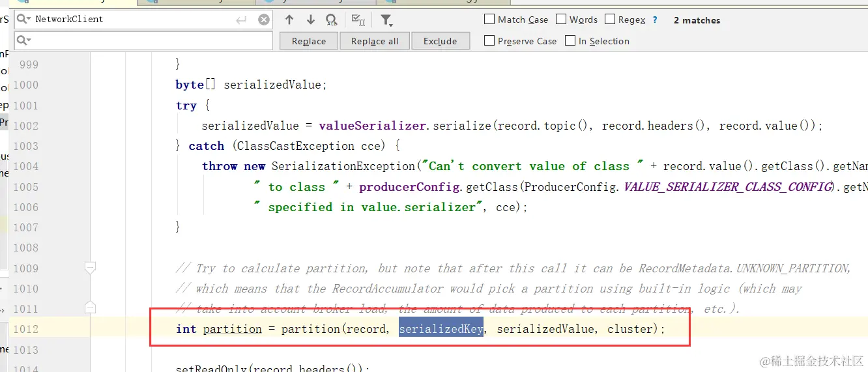
Task: Click the Replace all button
Action: point(375,41)
